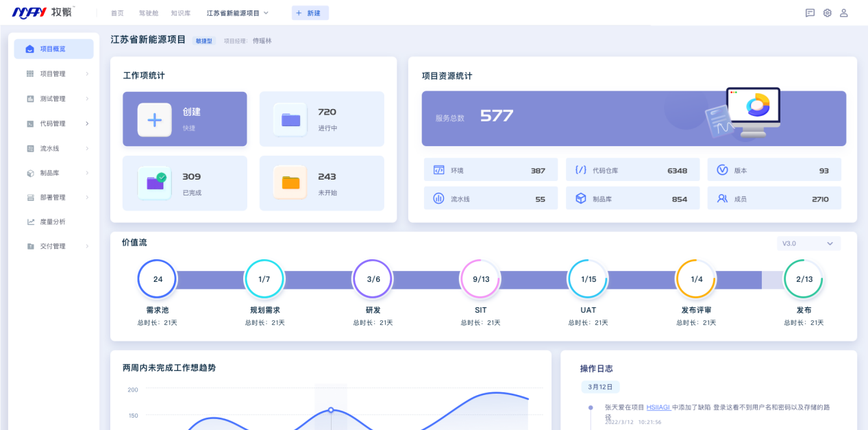Click the 3月12日 date tag
This screenshot has height=430, width=868.
click(x=600, y=387)
